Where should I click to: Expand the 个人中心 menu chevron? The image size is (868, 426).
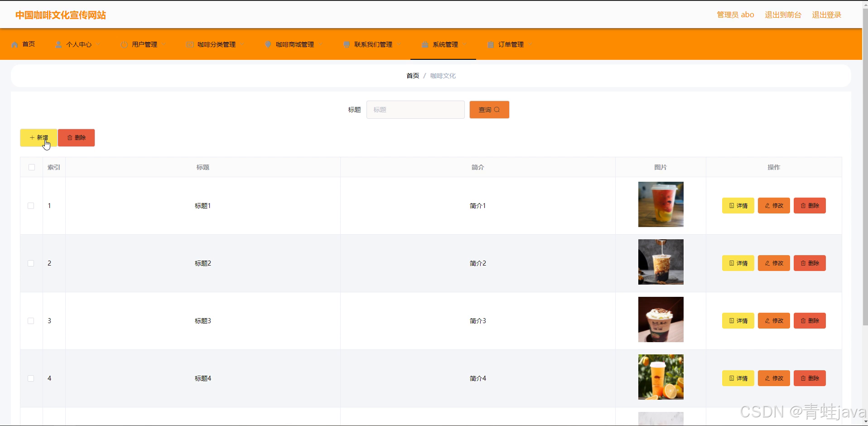tap(98, 44)
